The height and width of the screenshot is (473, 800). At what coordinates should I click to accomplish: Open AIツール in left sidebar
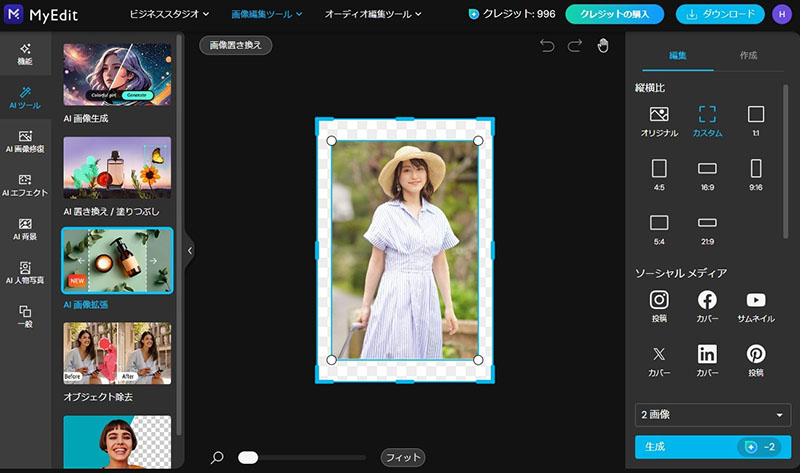(x=25, y=97)
